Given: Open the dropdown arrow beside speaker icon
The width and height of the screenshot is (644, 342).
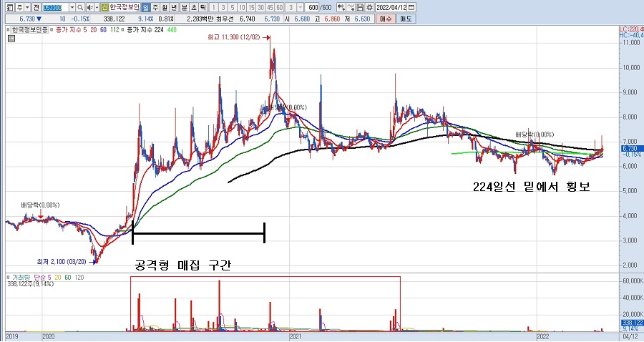Looking at the screenshot, I should tap(97, 7).
